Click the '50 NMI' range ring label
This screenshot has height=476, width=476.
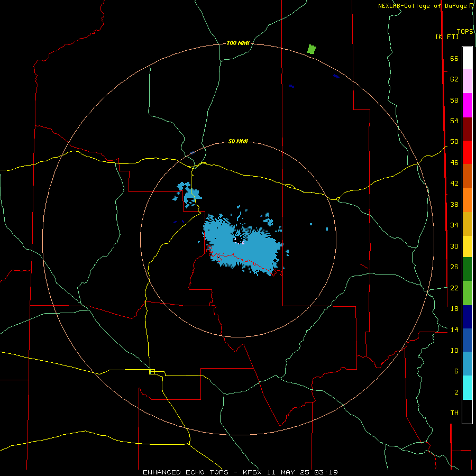point(238,141)
